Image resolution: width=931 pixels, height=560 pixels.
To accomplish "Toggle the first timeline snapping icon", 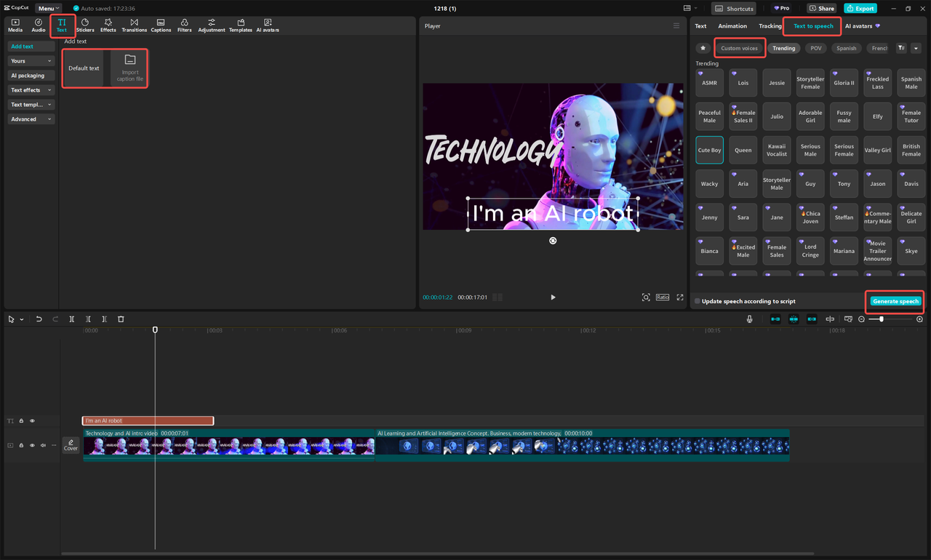I will 775,319.
